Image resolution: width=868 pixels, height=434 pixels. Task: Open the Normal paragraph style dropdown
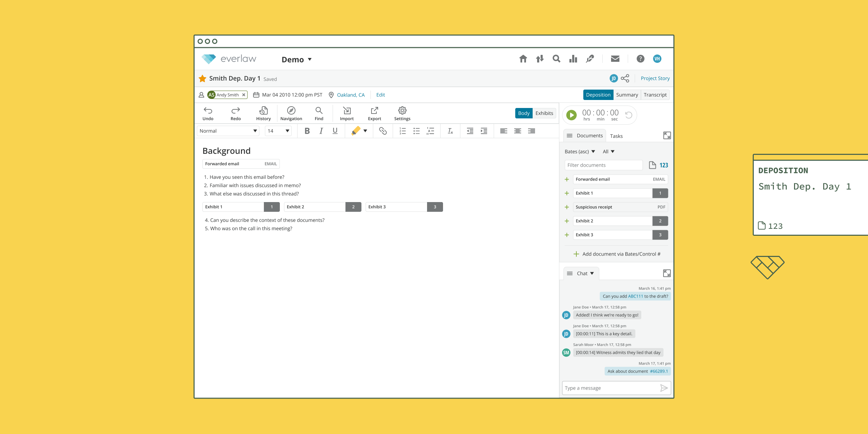pos(228,131)
